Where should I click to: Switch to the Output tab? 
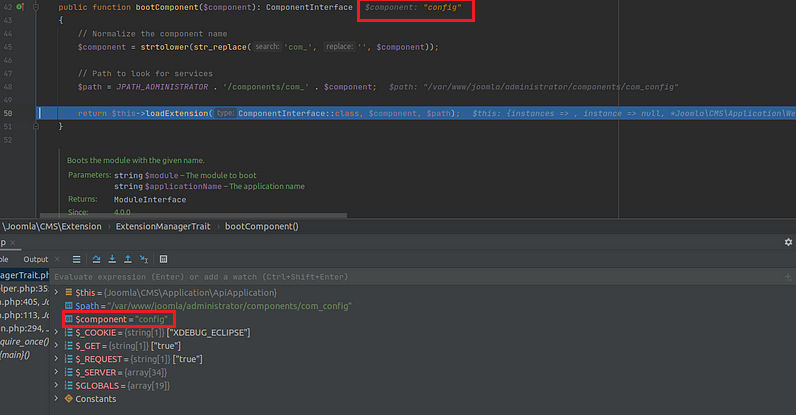point(35,258)
